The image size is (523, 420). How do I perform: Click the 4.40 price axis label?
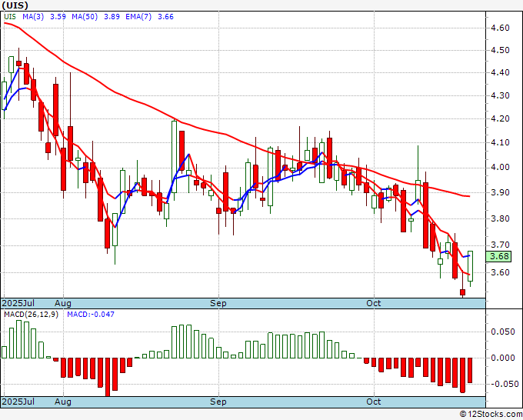point(501,73)
